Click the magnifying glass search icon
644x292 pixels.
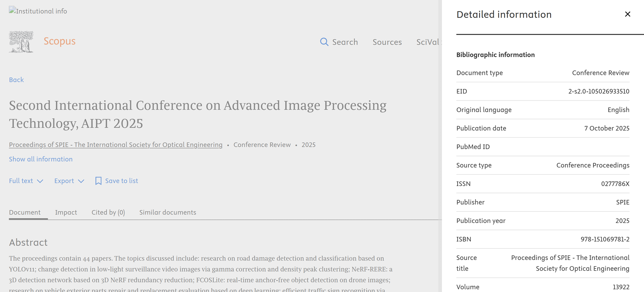click(324, 42)
